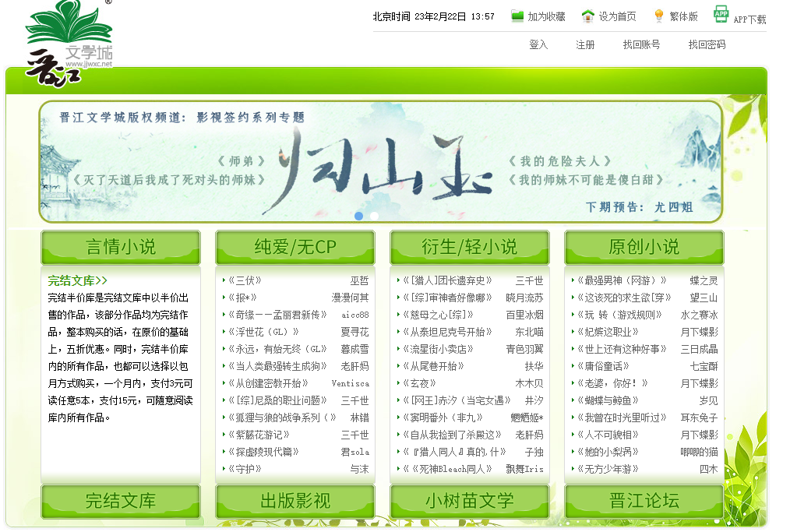
Task: Open novel 《妃嫔这职业》
Action: 608,332
